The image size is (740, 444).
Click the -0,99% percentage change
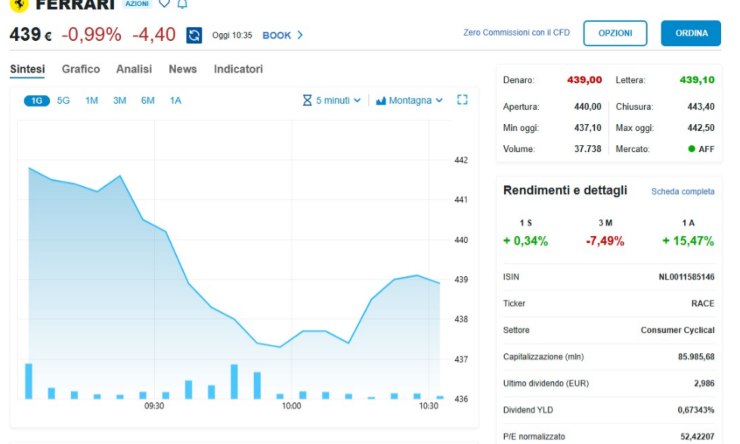(x=92, y=34)
